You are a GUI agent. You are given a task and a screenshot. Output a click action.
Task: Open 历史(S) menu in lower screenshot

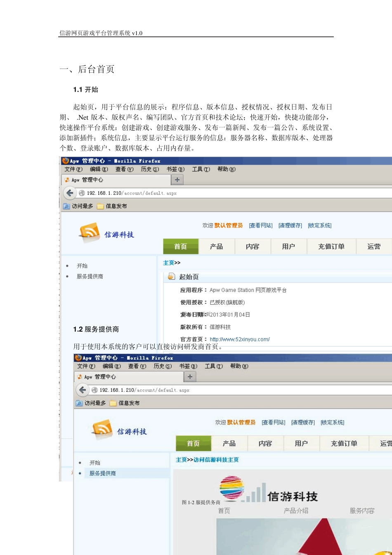click(x=163, y=366)
